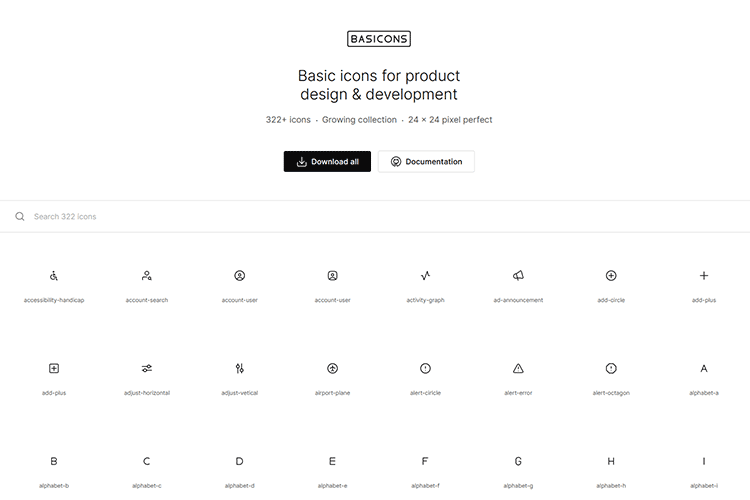
Task: Click the magnifying glass search icon
Action: tap(20, 216)
